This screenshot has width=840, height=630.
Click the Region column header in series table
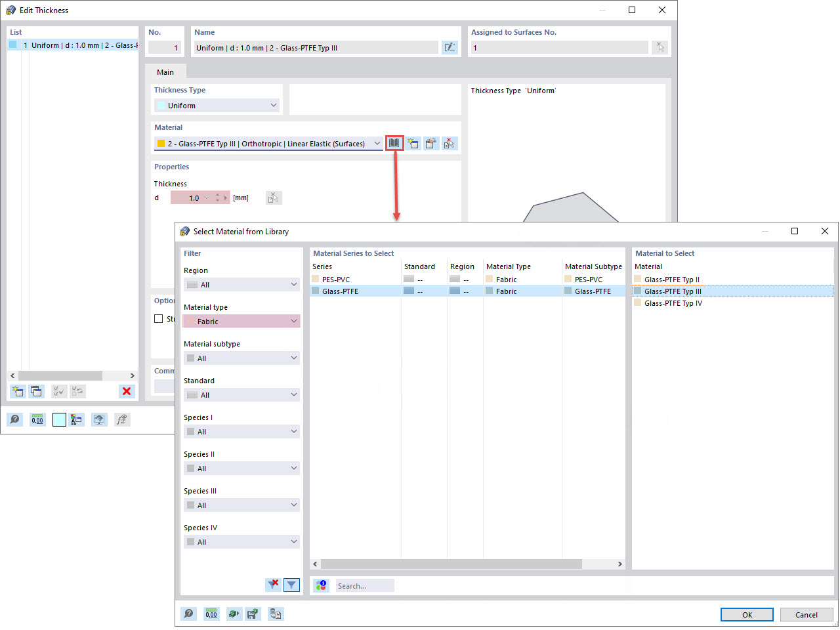(465, 266)
